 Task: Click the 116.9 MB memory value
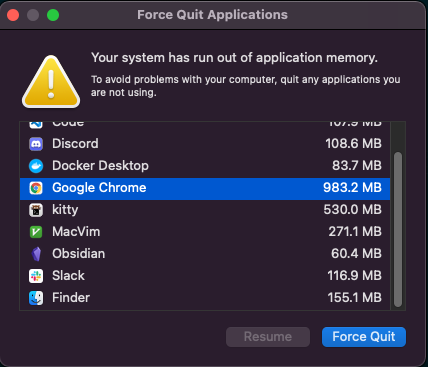pos(354,276)
